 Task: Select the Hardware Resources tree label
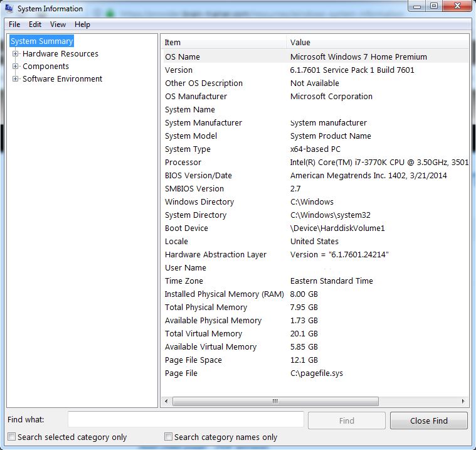[60, 54]
